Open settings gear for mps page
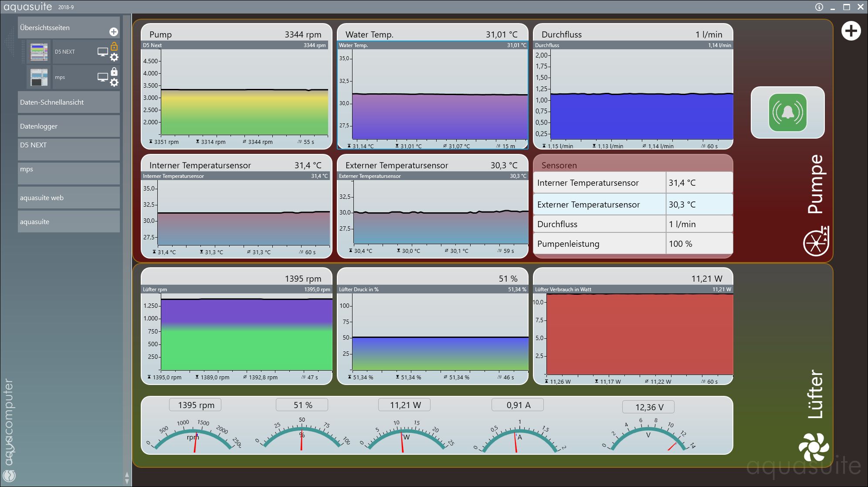868x487 pixels. coord(114,82)
